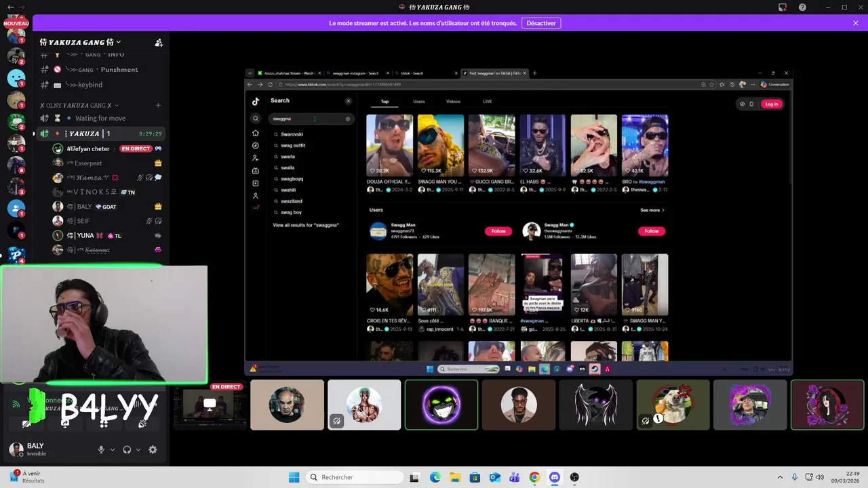Select Swarovski search suggestion
The width and height of the screenshot is (868, 488).
(x=292, y=134)
